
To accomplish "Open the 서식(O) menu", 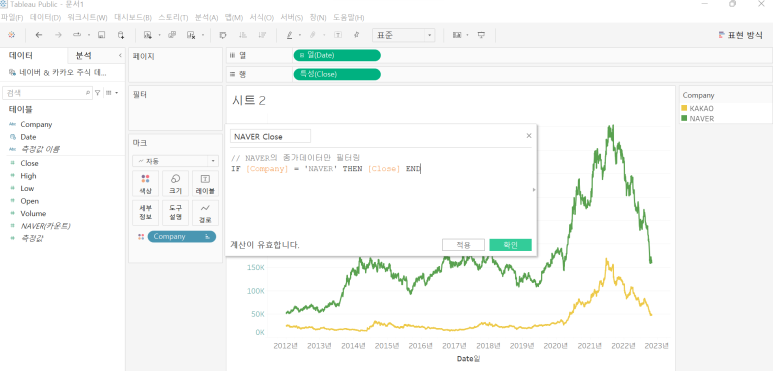I will (x=262, y=18).
